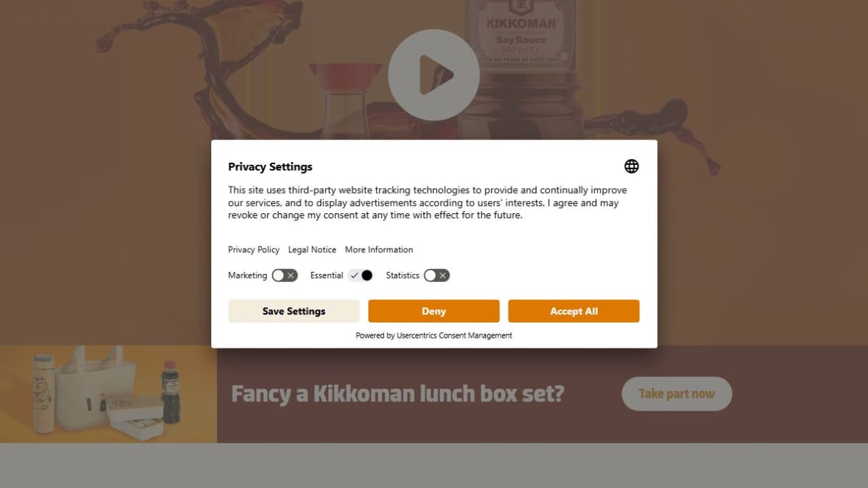Screen dimensions: 868x488
Task: Select the Statistics label text
Action: pos(402,275)
